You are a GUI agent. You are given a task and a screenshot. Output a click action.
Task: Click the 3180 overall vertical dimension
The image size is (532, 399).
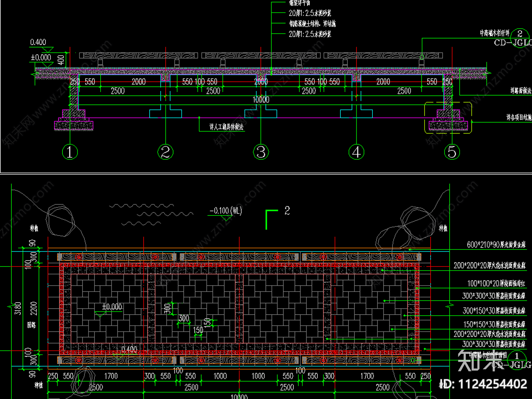coord(18,308)
